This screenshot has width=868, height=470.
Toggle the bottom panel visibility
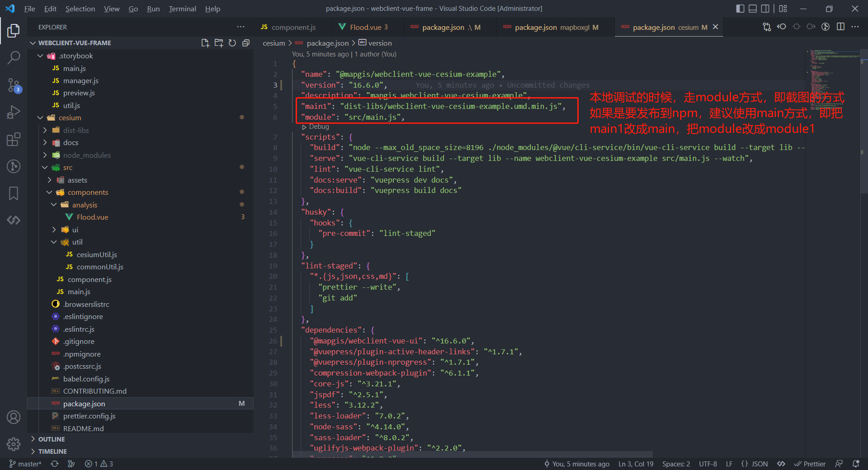(x=753, y=9)
